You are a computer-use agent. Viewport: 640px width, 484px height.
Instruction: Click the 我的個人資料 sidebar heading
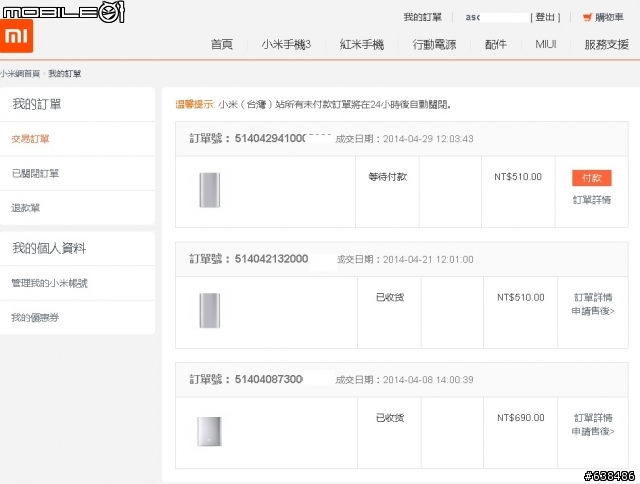(49, 248)
